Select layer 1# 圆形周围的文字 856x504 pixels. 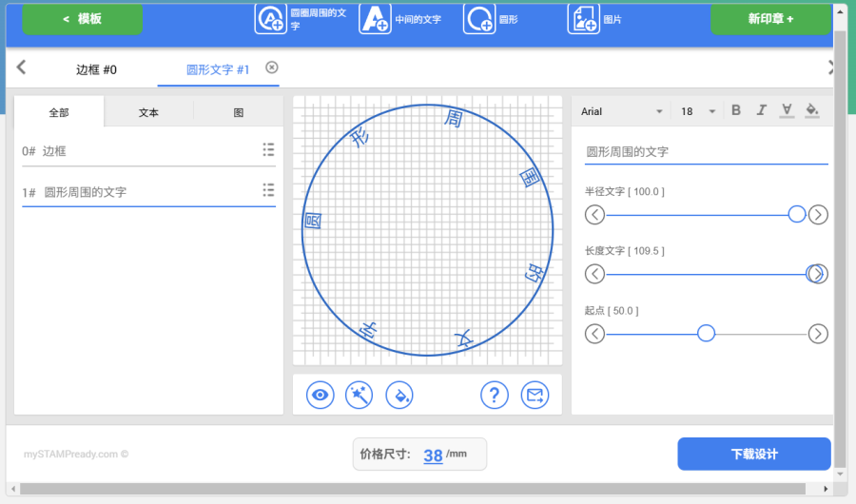(148, 192)
